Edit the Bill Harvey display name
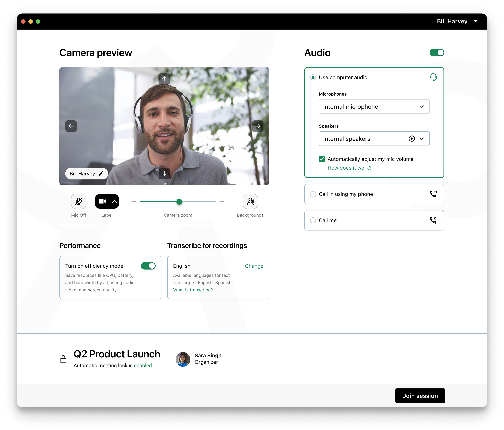The image size is (504, 430). (101, 174)
